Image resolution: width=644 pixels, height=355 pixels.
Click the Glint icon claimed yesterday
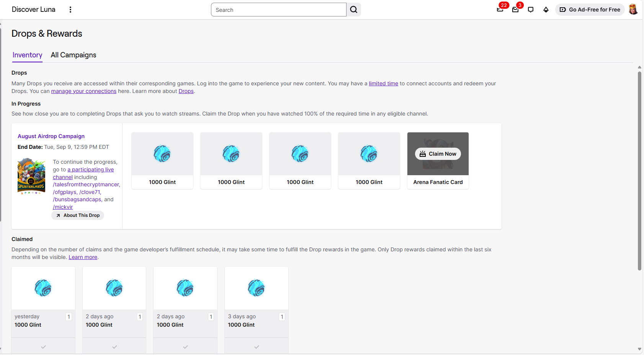coord(43,288)
